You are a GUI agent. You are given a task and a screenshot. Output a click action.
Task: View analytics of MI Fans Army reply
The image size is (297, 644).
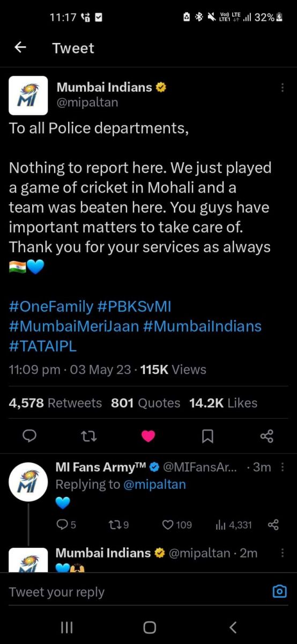[x=233, y=524]
